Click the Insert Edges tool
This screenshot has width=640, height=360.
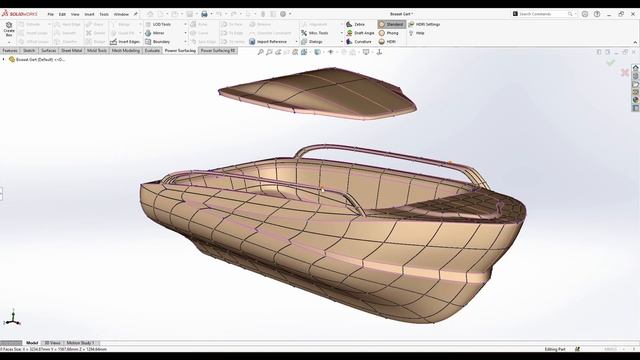click(x=125, y=42)
